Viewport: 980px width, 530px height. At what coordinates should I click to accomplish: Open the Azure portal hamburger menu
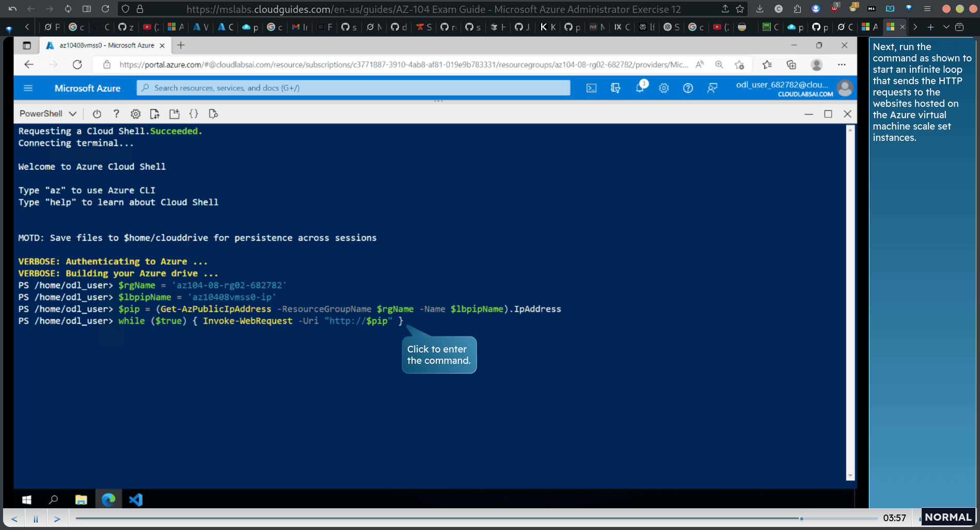pyautogui.click(x=28, y=88)
